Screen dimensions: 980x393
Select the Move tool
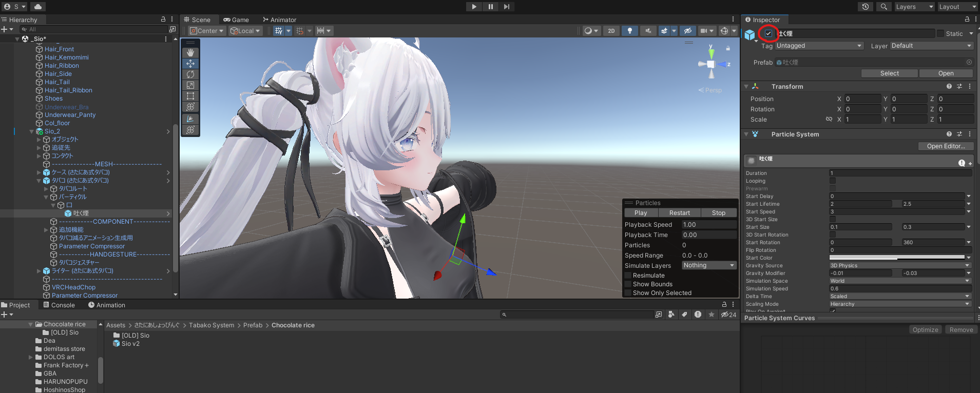(190, 64)
